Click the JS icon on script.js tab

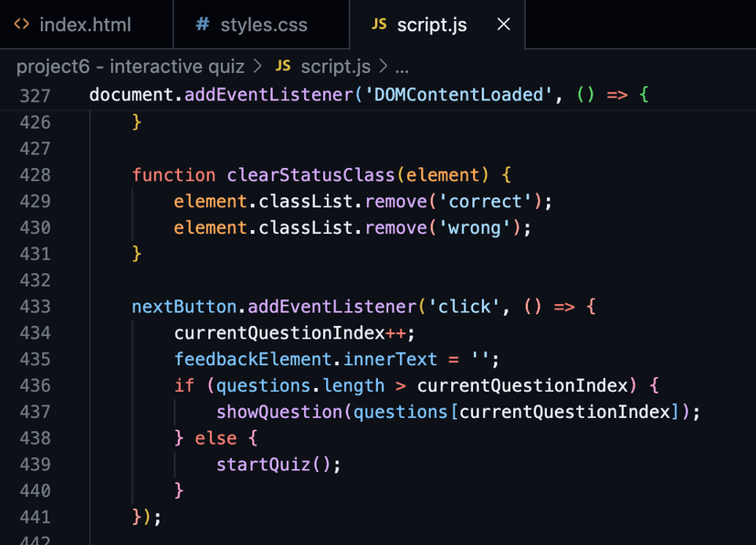[x=379, y=25]
